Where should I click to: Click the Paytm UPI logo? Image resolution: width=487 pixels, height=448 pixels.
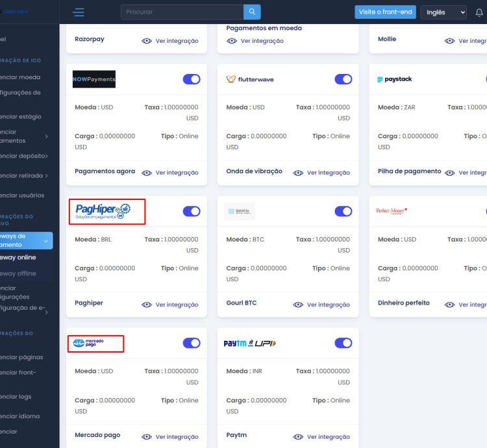pyautogui.click(x=250, y=343)
